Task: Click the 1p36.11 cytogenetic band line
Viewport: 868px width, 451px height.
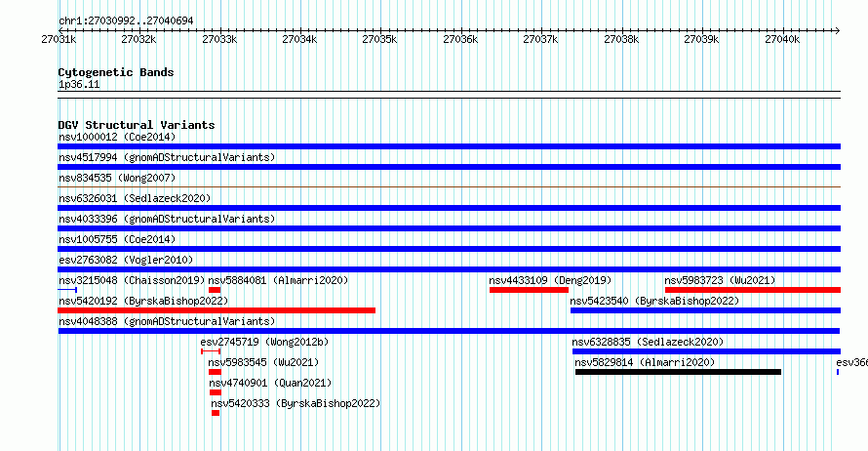Action: 449,95
